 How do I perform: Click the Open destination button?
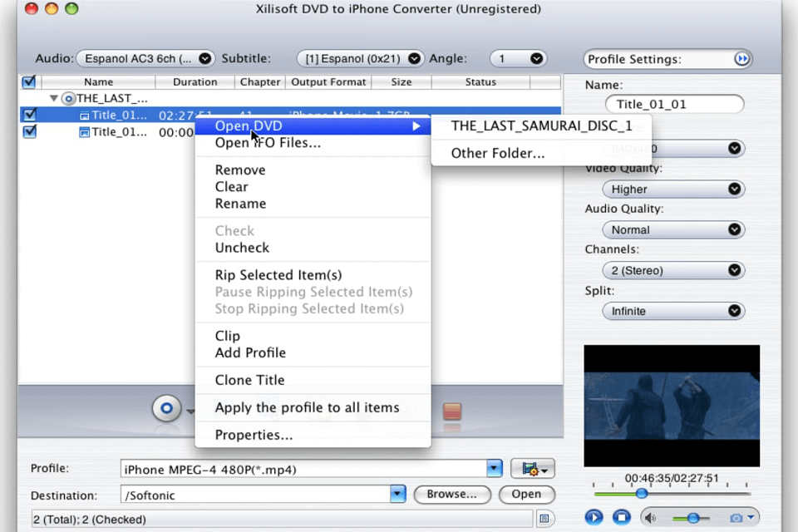tap(526, 495)
